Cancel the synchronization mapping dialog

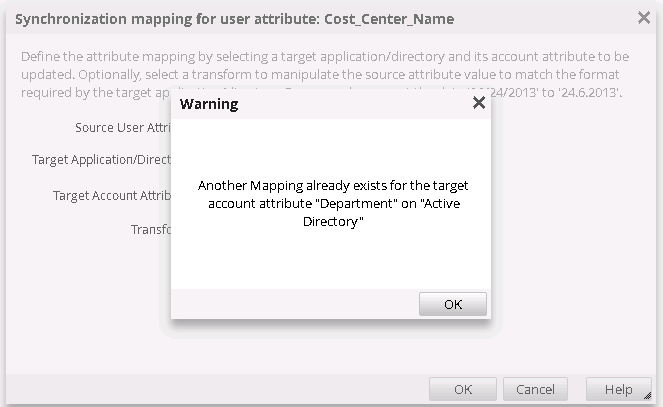(535, 389)
